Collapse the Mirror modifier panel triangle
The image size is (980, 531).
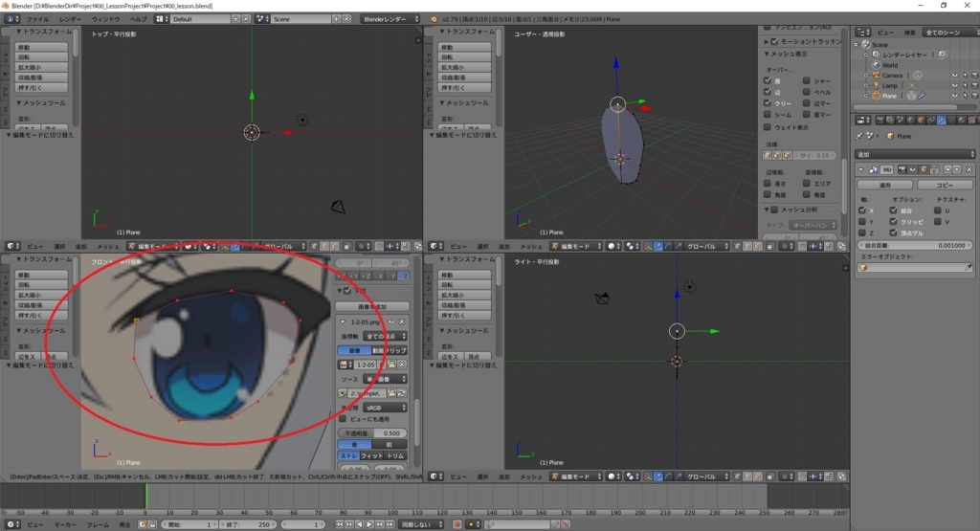click(x=860, y=169)
